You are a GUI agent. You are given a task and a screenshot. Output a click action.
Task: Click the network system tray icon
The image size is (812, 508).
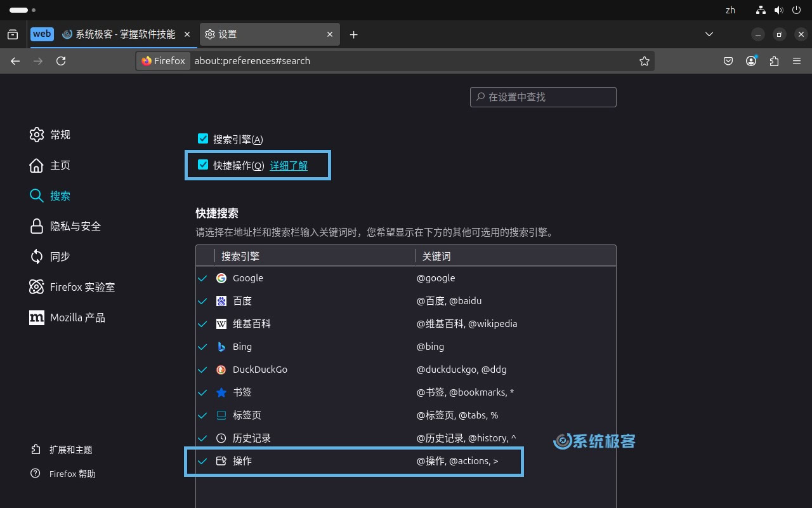(761, 10)
